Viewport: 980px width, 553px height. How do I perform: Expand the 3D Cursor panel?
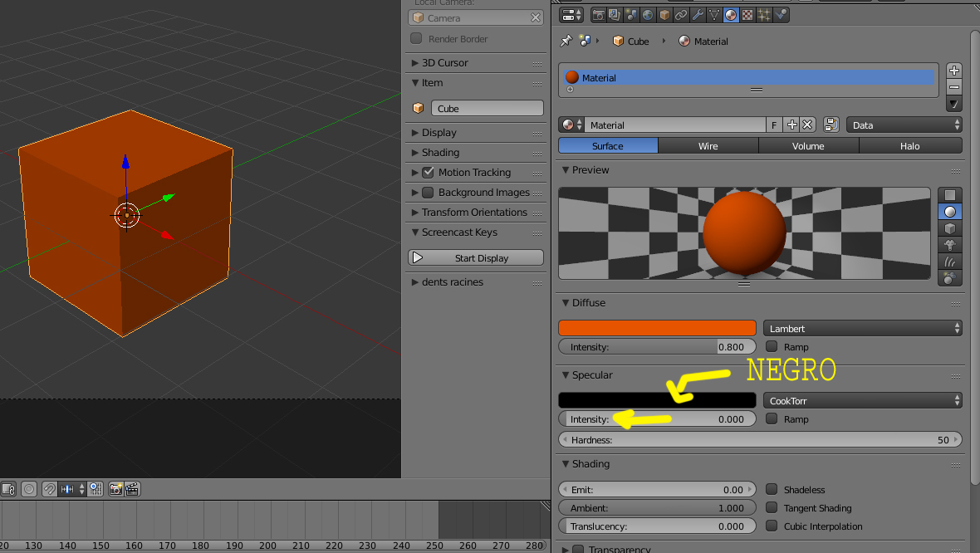(445, 63)
